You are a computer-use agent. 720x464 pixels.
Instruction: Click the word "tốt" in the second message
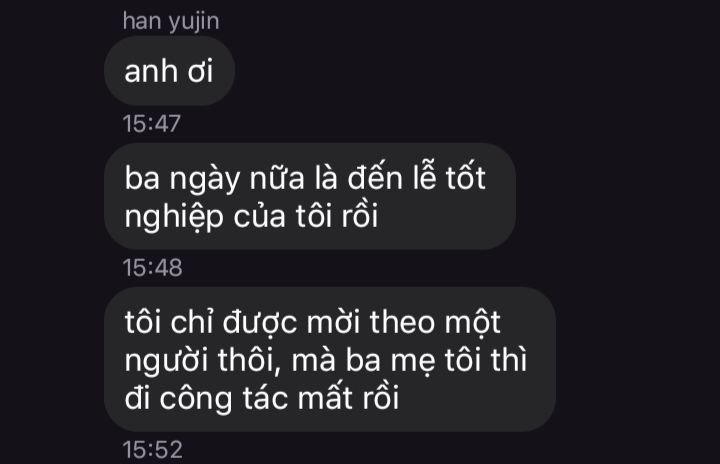coord(465,177)
